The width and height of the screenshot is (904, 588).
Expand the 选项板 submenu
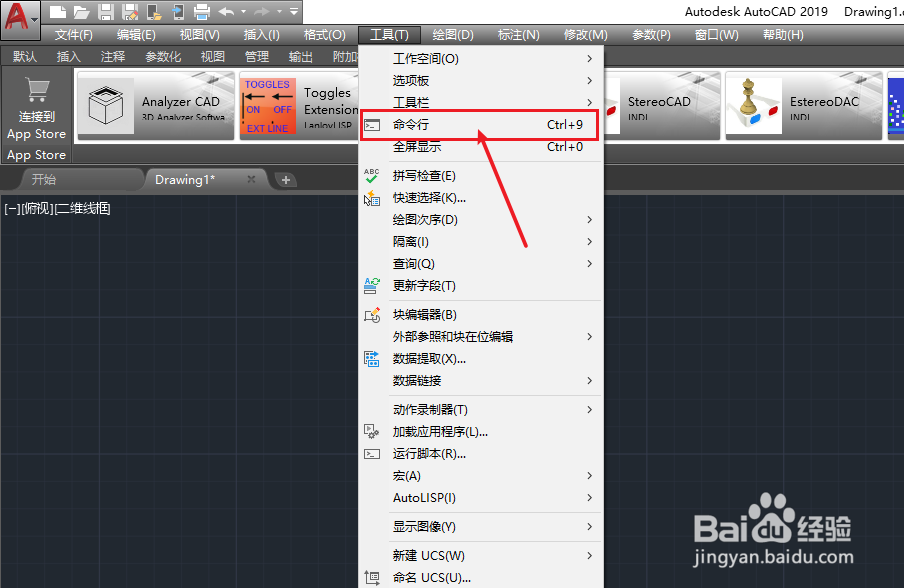click(x=481, y=81)
